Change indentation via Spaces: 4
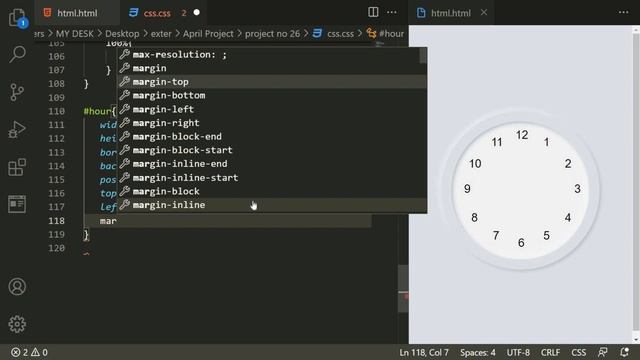The image size is (640, 360). 478,352
